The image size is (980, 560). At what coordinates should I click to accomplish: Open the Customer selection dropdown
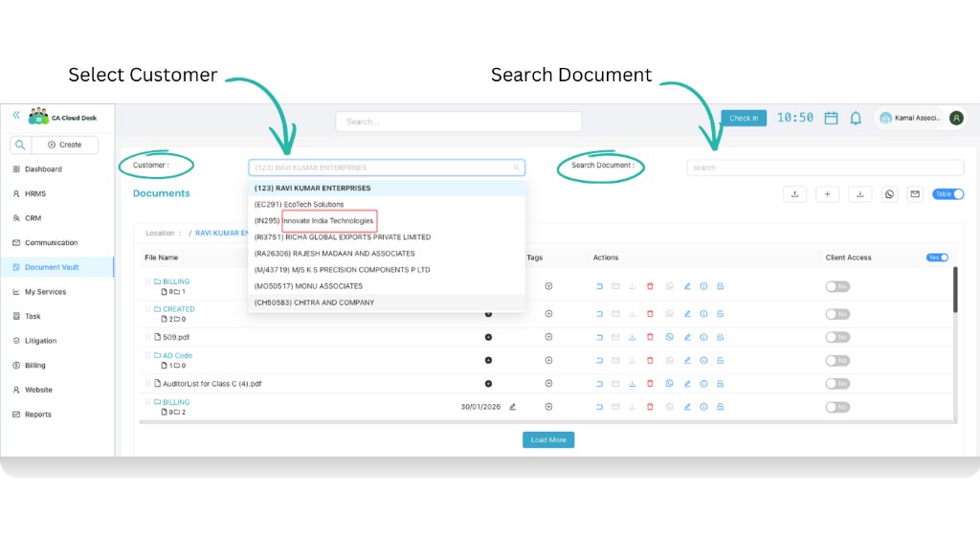[387, 167]
